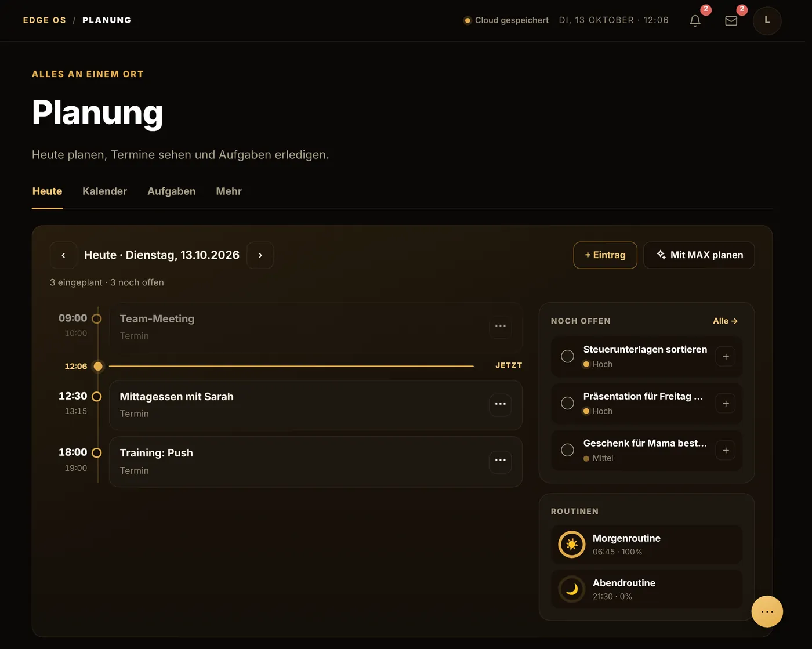Viewport: 812px width, 649px height.
Task: Go to previous day with left chevron
Action: 63,255
